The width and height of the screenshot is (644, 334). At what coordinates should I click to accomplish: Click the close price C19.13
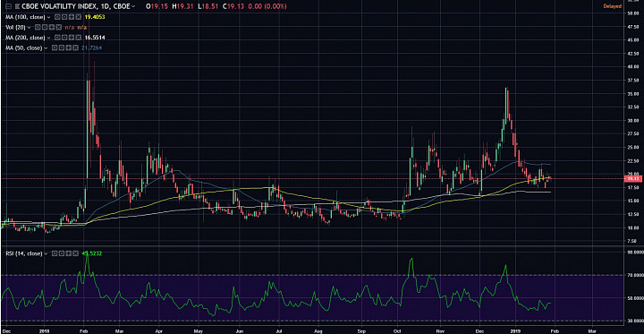233,6
